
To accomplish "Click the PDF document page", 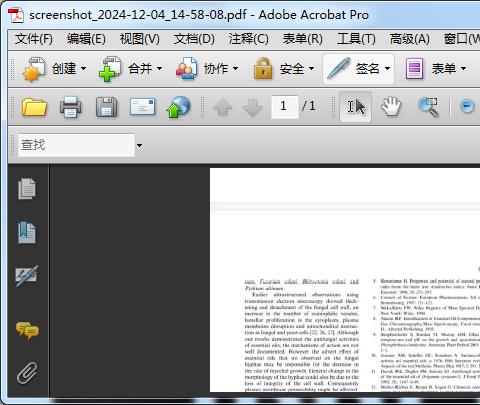I will coord(345,280).
